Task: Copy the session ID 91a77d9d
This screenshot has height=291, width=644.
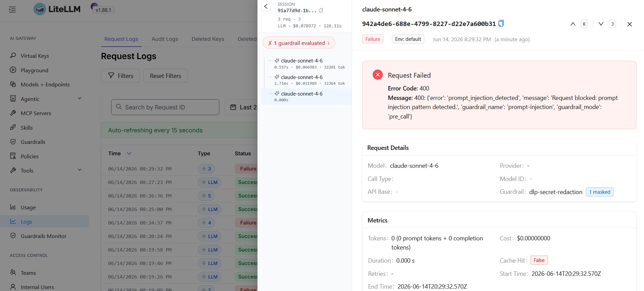Action: [x=321, y=10]
